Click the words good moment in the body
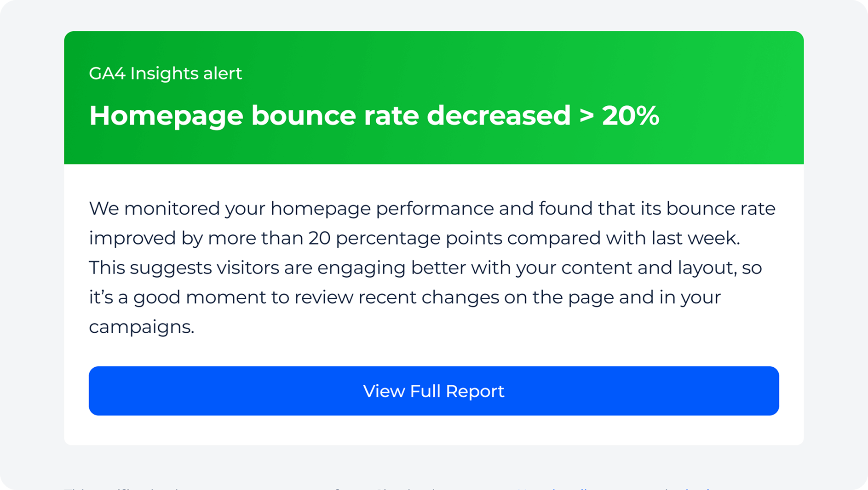 (199, 297)
